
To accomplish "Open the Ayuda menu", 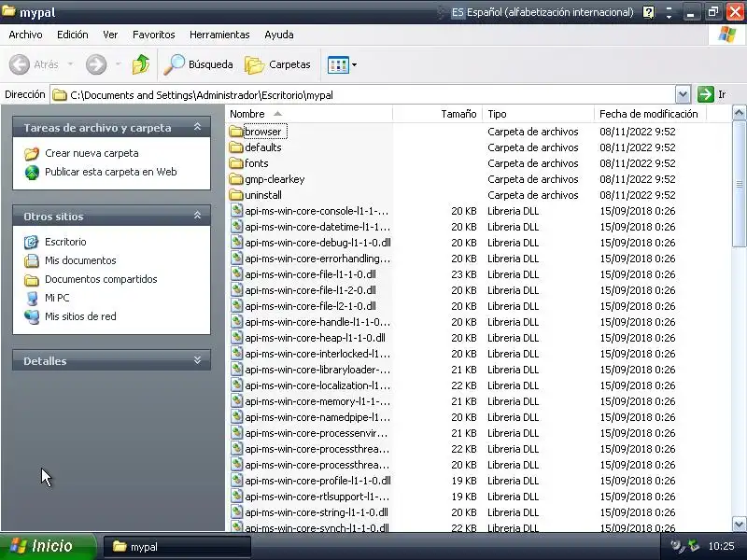I will [278, 35].
